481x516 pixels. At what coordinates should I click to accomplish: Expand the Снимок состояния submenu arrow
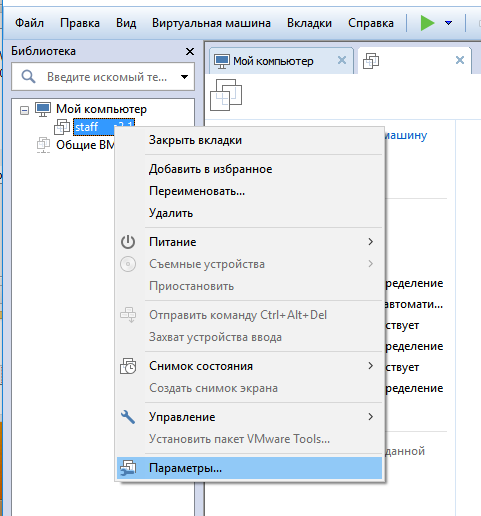(370, 366)
